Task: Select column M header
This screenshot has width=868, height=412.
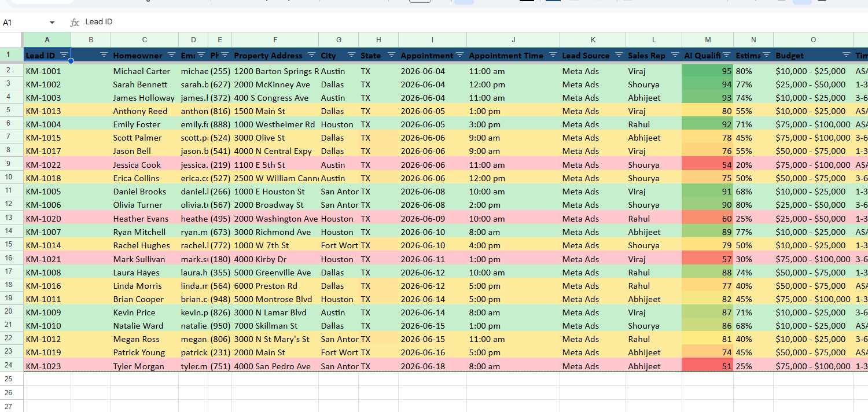Action: point(708,39)
